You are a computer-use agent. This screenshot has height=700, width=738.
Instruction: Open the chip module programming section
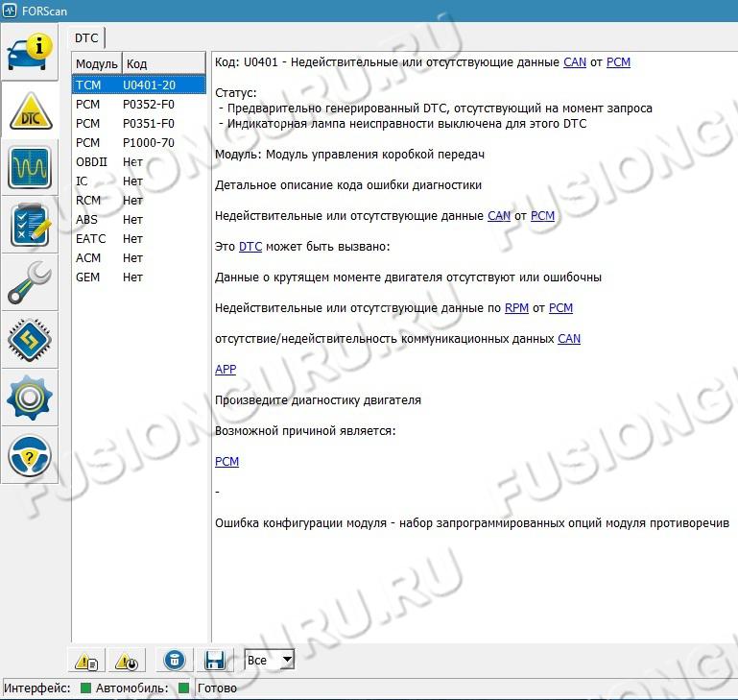point(30,340)
